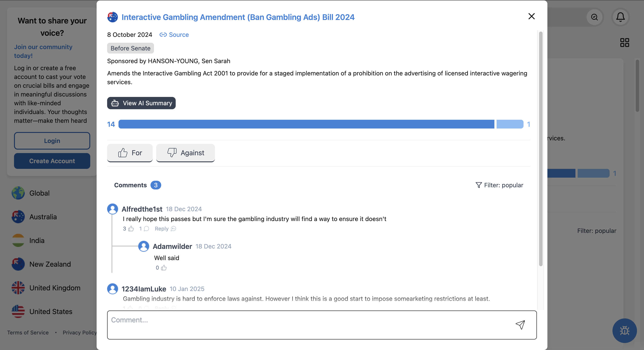The width and height of the screenshot is (644, 350).
Task: Open the bug report floating button
Action: (x=624, y=330)
